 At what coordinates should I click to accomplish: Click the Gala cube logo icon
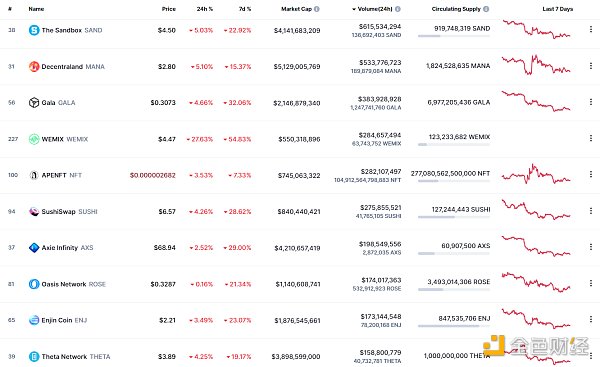[34, 103]
